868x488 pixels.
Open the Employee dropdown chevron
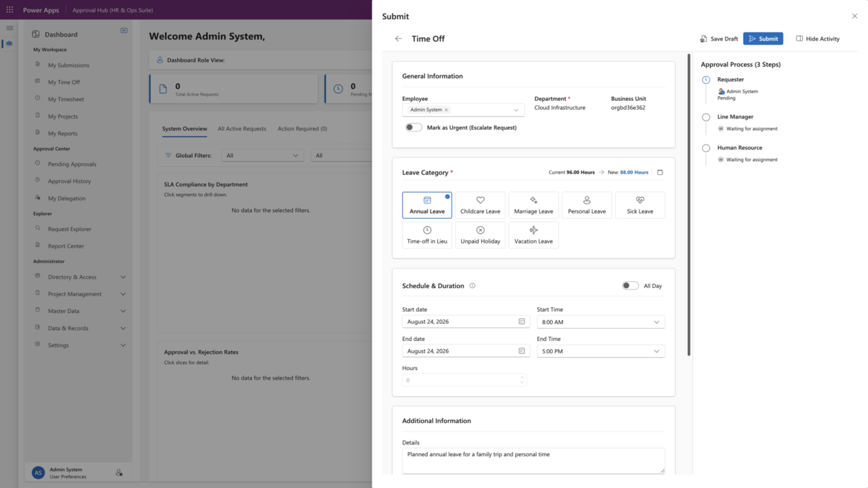click(516, 110)
